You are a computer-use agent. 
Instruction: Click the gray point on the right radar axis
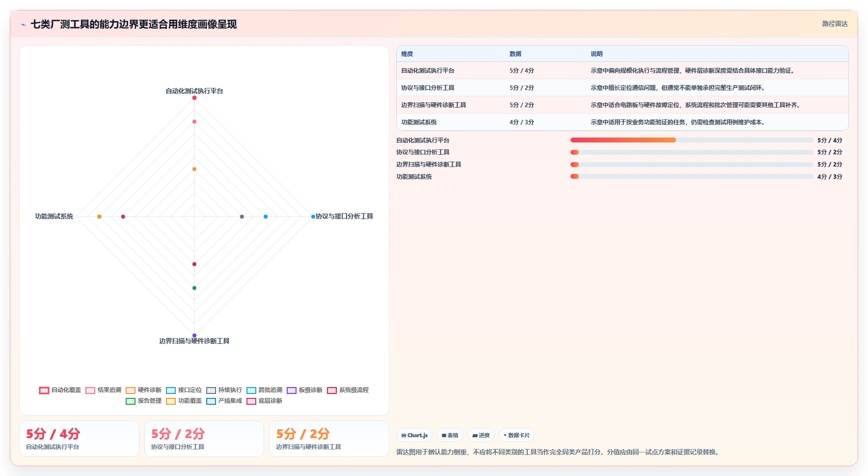pos(242,217)
